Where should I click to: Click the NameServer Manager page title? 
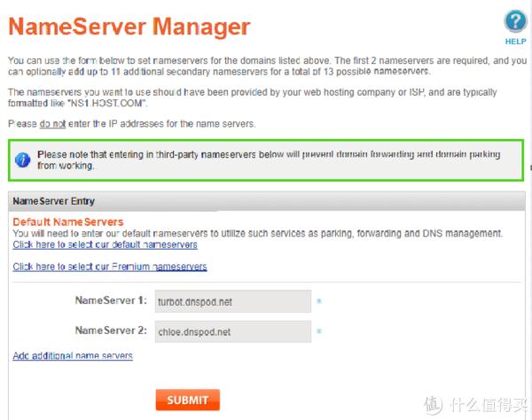129,27
